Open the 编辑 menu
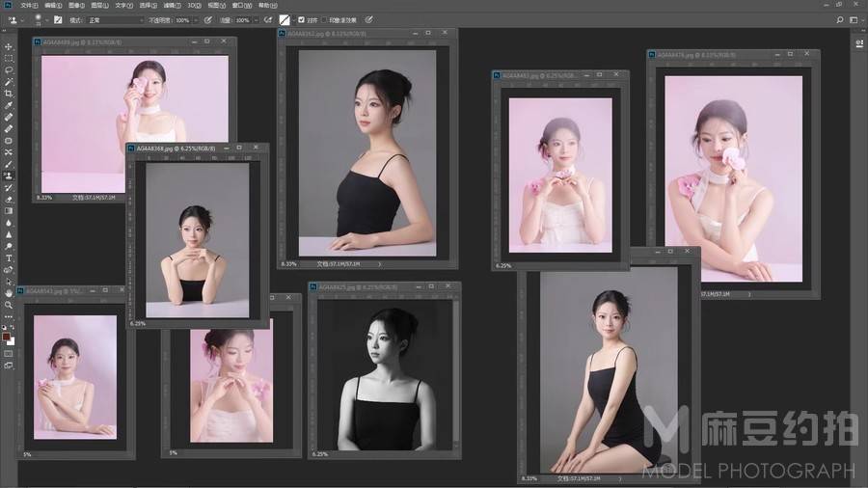 pos(53,5)
